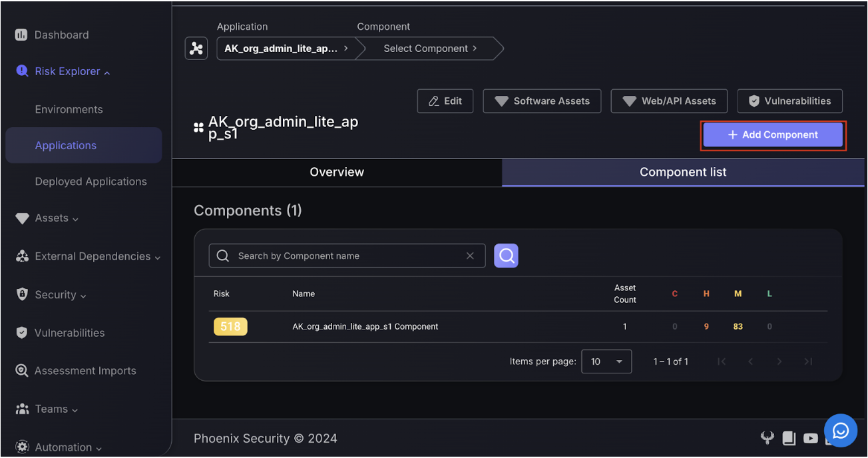Open the Items per page dropdown
Viewport: 868px width, 458px height.
pos(606,361)
